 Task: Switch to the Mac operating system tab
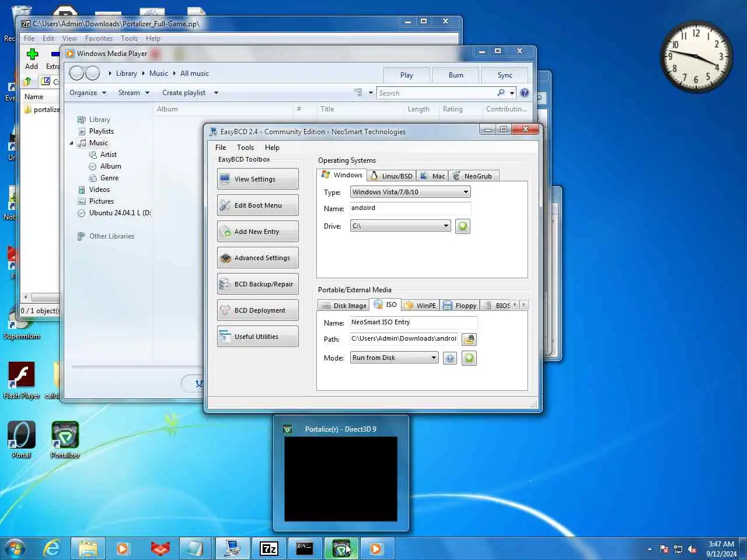[x=432, y=176]
